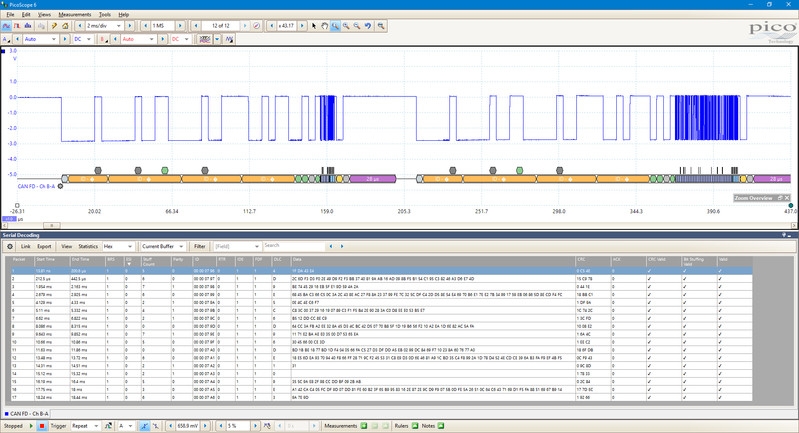Open the Tools menu

coord(104,15)
